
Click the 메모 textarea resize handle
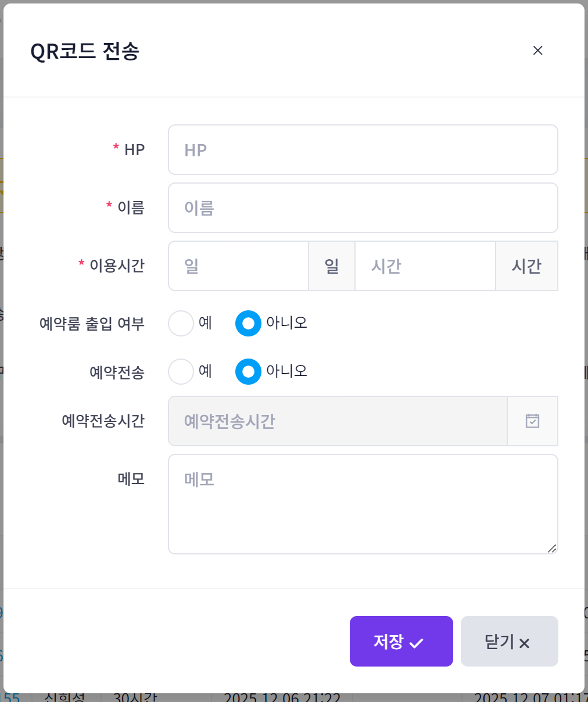tap(551, 548)
